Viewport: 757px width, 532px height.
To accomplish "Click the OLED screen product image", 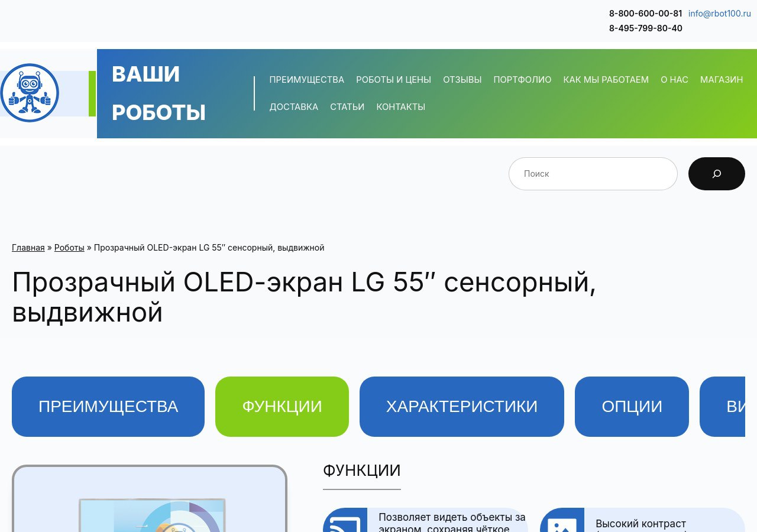I will [150, 499].
